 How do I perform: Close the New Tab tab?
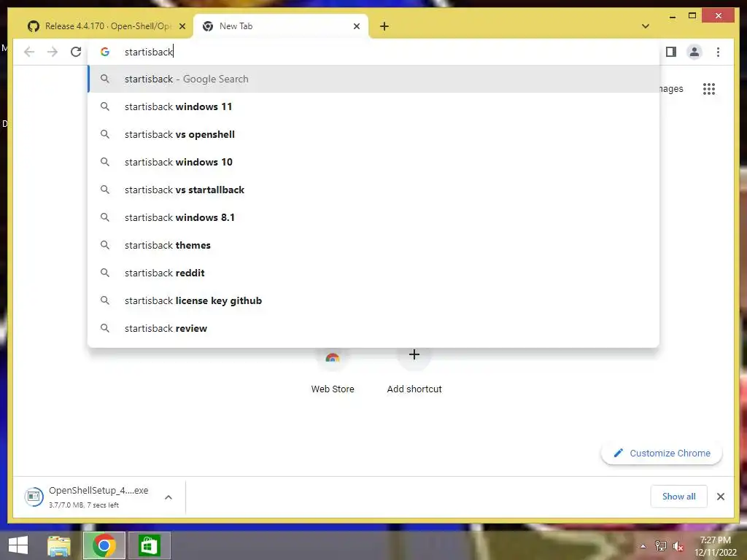click(356, 26)
